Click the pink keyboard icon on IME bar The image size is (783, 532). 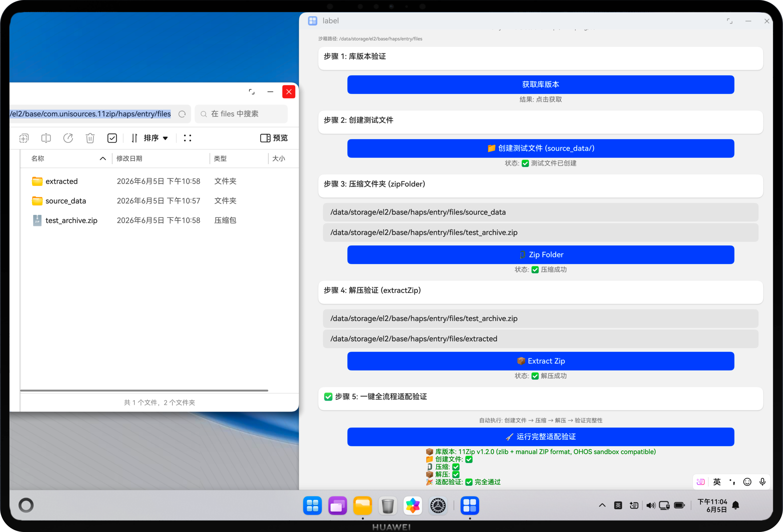coord(701,482)
